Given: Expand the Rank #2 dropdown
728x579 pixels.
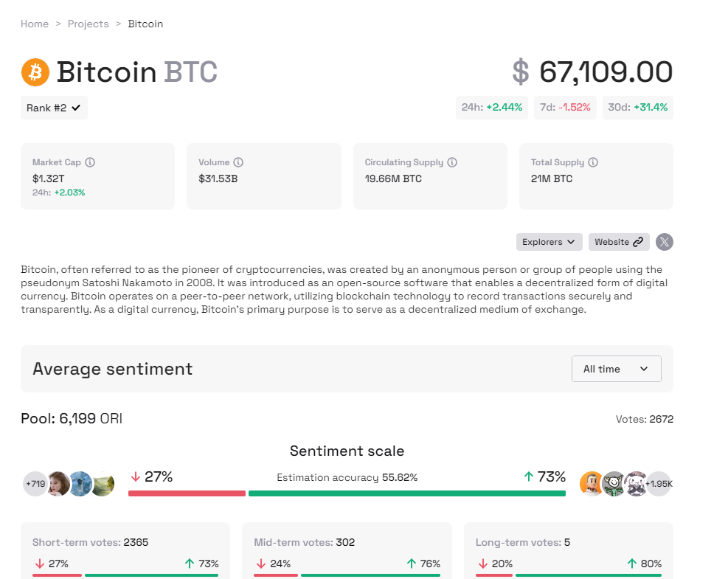Looking at the screenshot, I should pos(54,108).
